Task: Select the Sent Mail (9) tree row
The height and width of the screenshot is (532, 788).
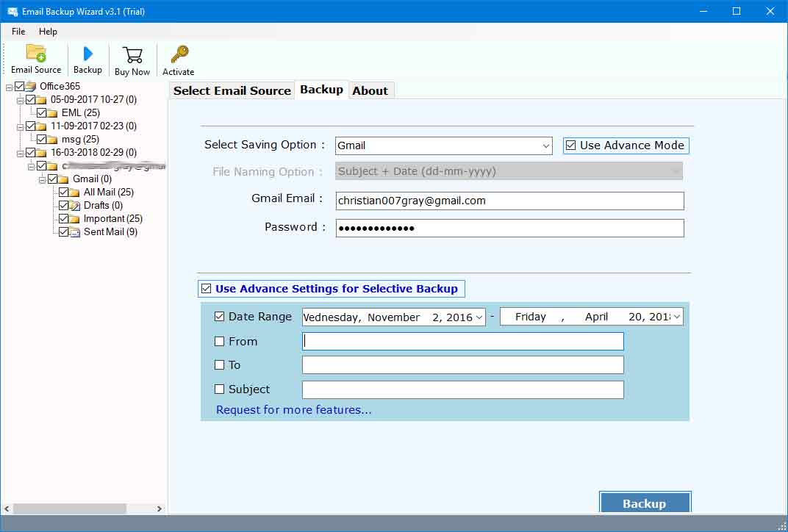Action: coord(110,231)
